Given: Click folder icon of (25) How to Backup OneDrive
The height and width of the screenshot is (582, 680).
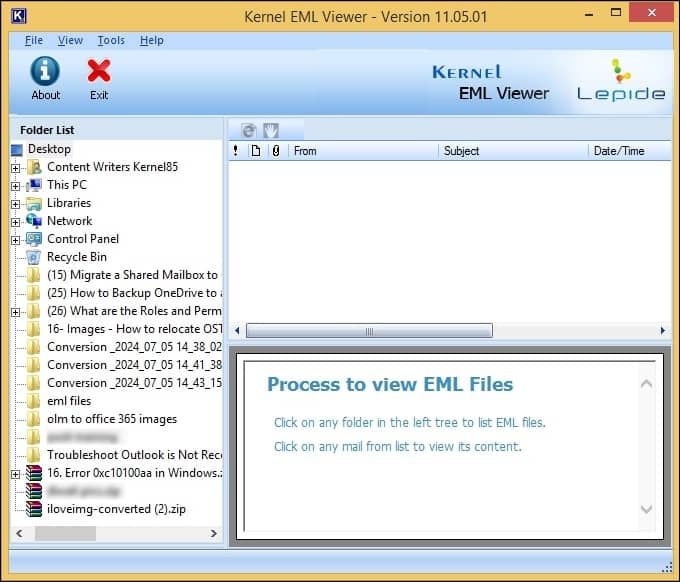Looking at the screenshot, I should (x=33, y=293).
